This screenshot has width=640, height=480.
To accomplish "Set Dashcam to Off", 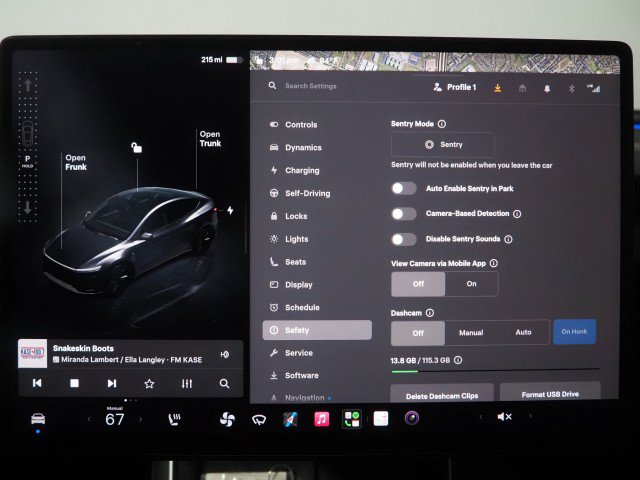I will click(418, 333).
